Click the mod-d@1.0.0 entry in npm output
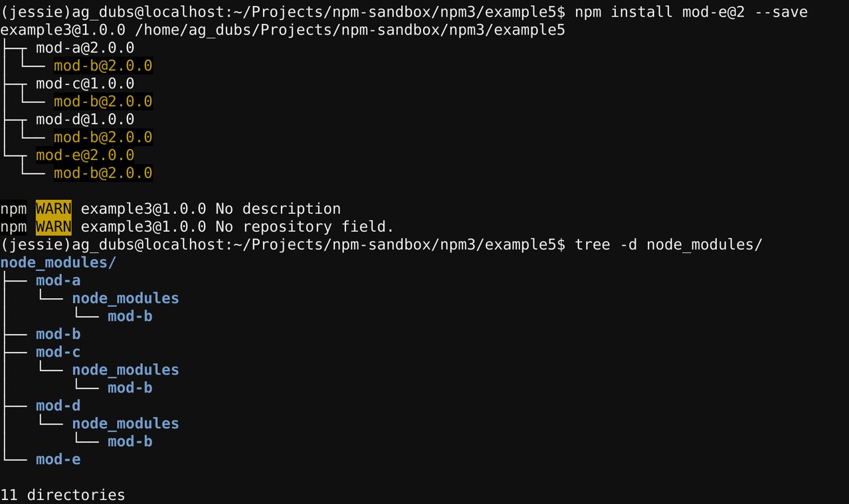The image size is (849, 504). (85, 120)
